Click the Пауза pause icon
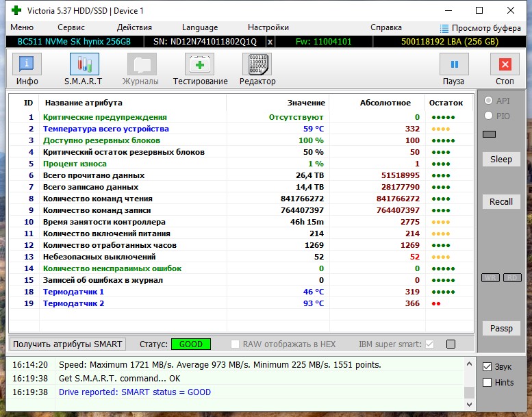Image resolution: width=532 pixels, height=417 pixels. click(x=454, y=64)
